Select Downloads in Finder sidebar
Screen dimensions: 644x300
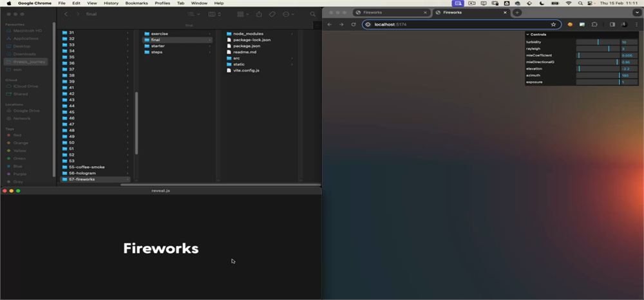[x=24, y=54]
